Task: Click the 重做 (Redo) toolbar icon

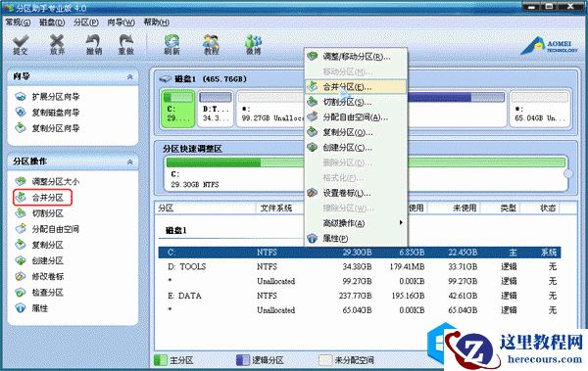Action: tap(126, 45)
